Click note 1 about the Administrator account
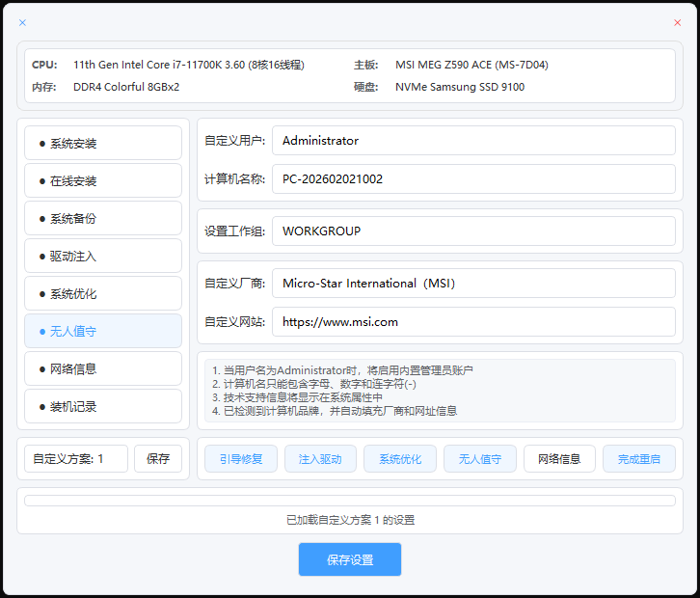This screenshot has height=598, width=700. point(342,370)
